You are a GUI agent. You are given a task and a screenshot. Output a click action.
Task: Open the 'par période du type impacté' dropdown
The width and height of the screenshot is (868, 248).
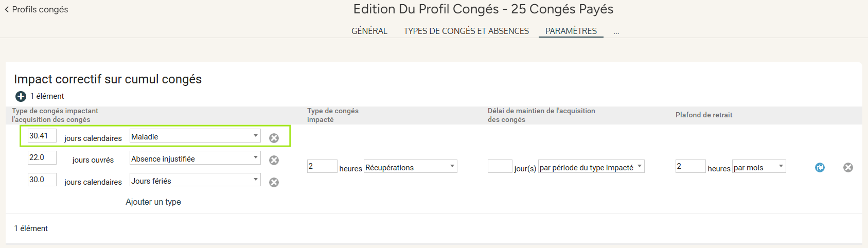pyautogui.click(x=591, y=167)
